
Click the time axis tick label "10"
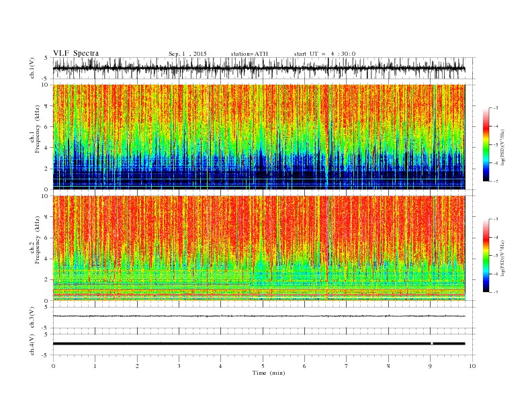click(472, 366)
